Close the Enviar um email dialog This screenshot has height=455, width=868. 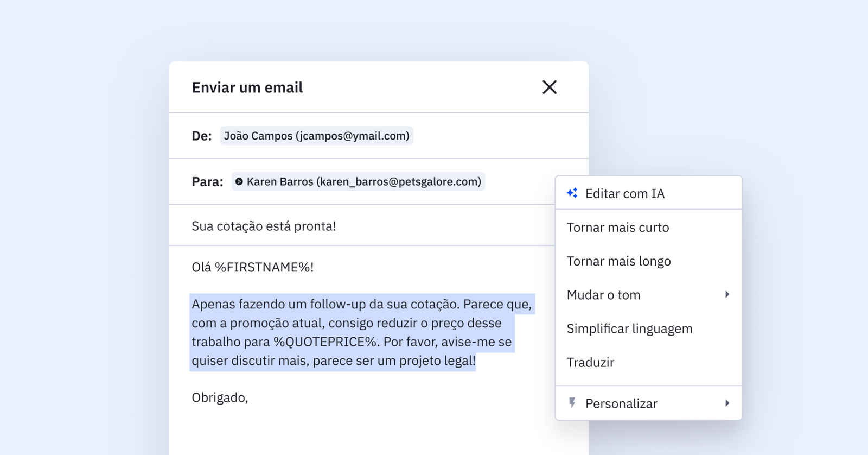[x=549, y=87]
